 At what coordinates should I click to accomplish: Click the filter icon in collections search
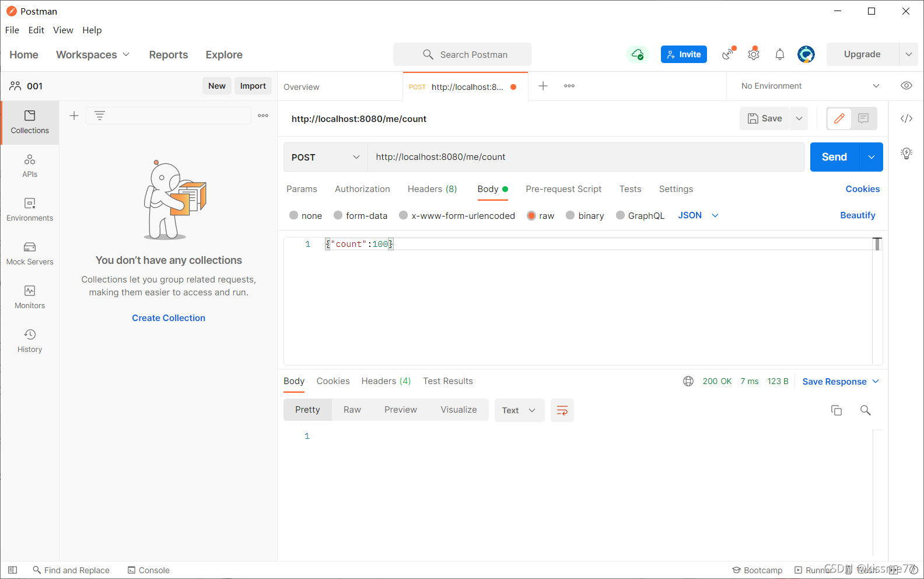[100, 116]
